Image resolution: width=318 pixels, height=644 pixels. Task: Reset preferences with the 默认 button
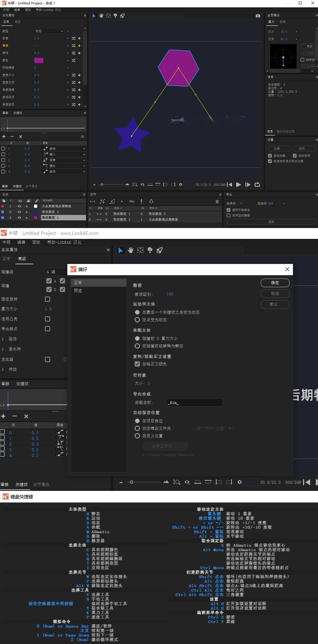275,304
